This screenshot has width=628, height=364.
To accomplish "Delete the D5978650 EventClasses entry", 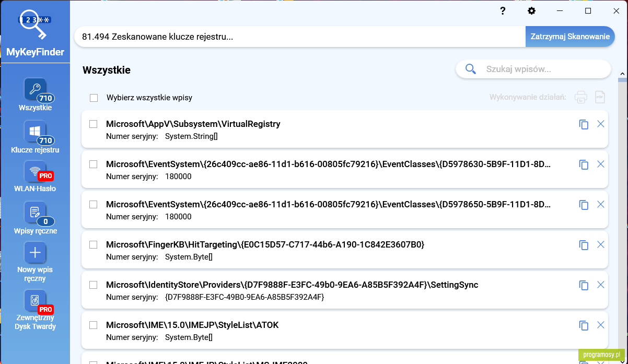I will [600, 204].
